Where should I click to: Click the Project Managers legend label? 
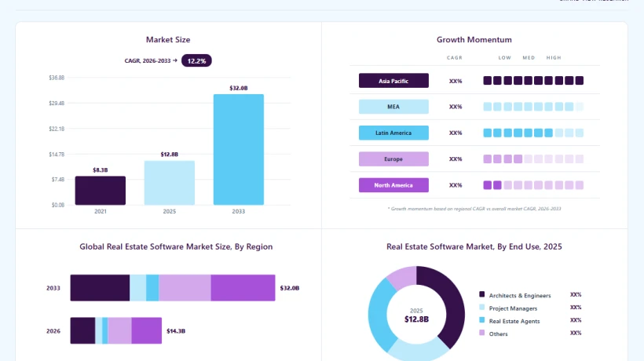513,308
